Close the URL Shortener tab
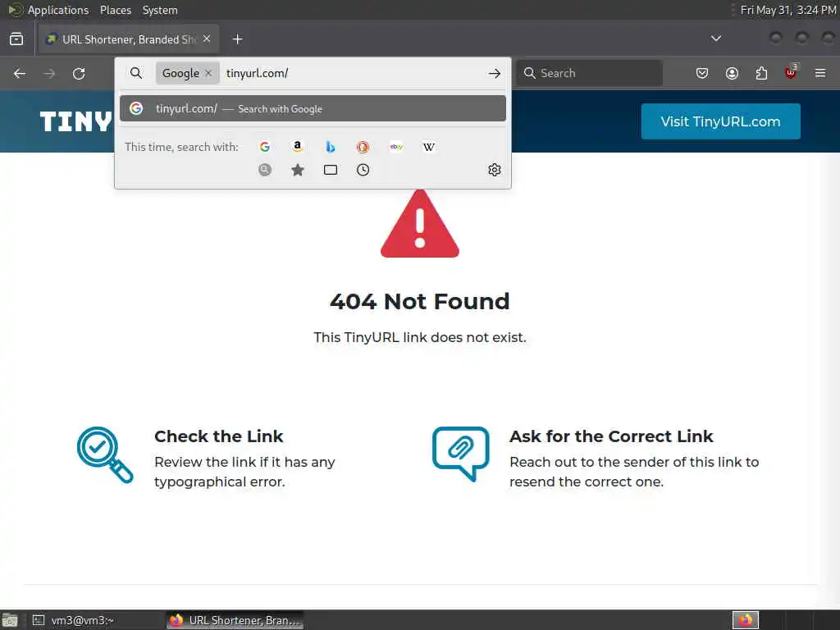Viewport: 840px width, 630px height. click(207, 39)
